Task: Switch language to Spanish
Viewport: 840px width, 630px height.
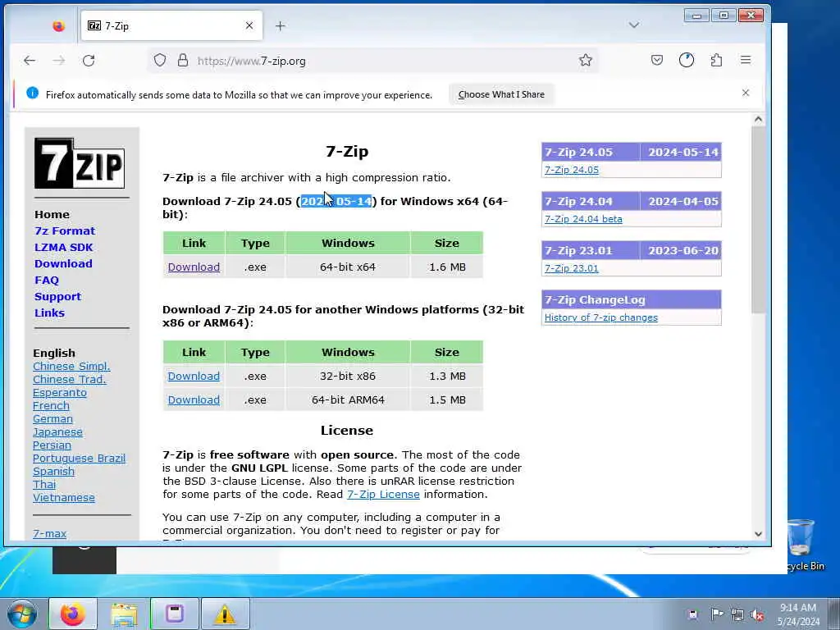Action: [x=53, y=472]
